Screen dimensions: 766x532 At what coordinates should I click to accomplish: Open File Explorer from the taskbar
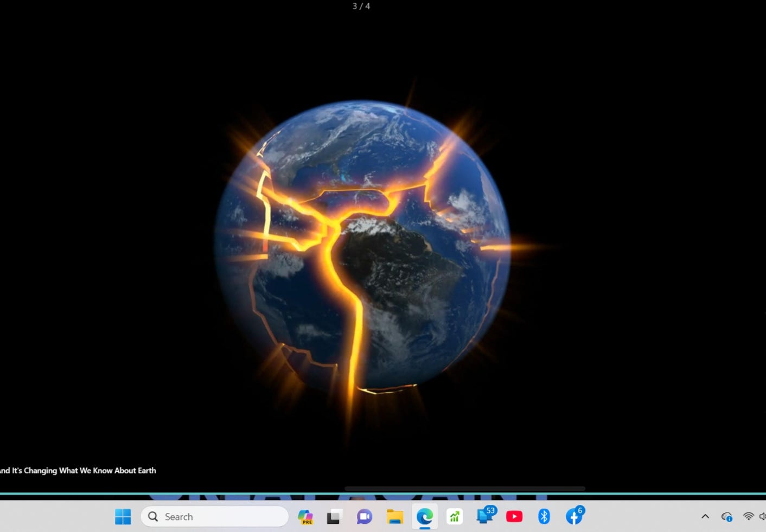[x=394, y=517]
